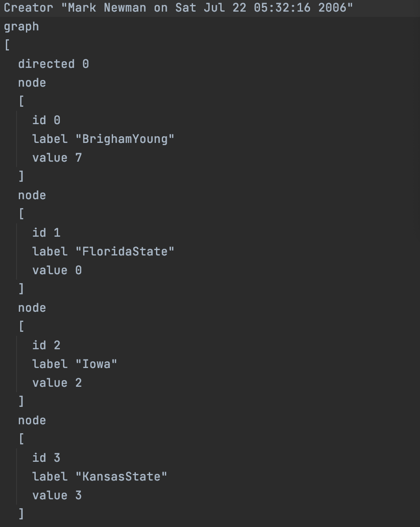Click the "node" keyword above id 1
The height and width of the screenshot is (527, 420).
coord(32,195)
